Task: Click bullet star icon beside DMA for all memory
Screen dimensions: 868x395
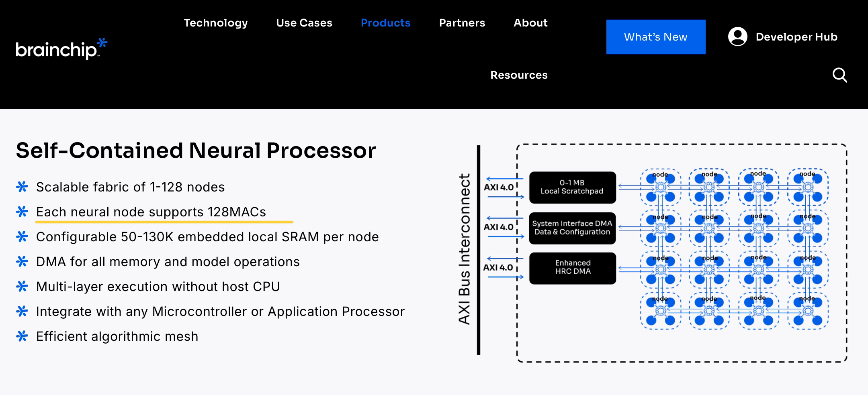Action: click(22, 261)
